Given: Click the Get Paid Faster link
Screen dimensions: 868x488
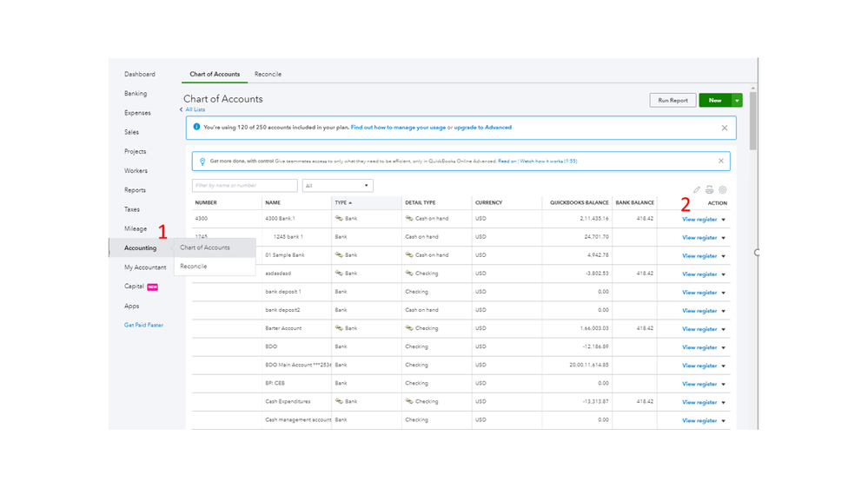Looking at the screenshot, I should pos(143,326).
